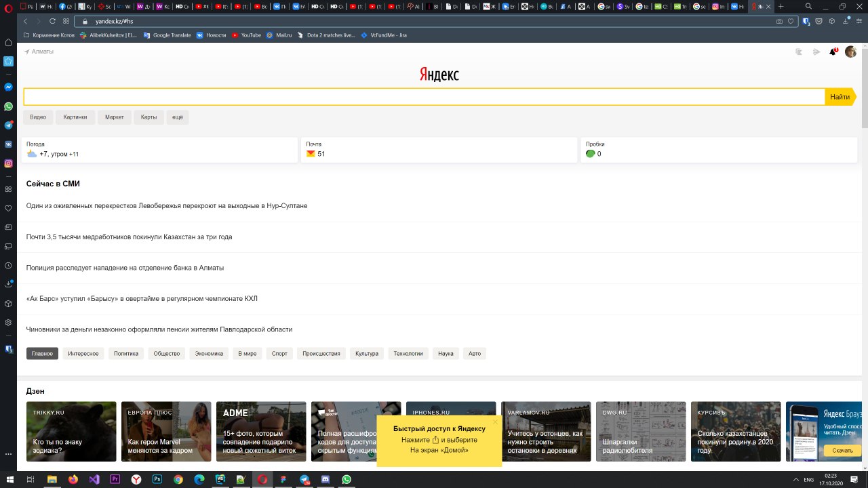Open Zen card Кто ты по знаку зодиака
This screenshot has width=868, height=488.
71,431
